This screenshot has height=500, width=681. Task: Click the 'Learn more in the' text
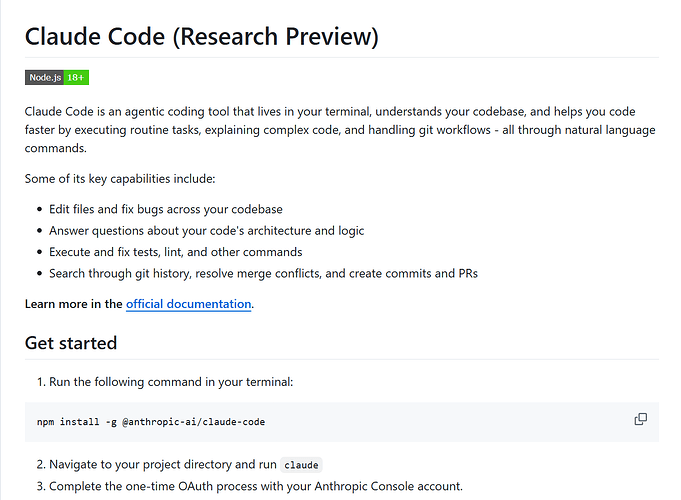coord(73,304)
